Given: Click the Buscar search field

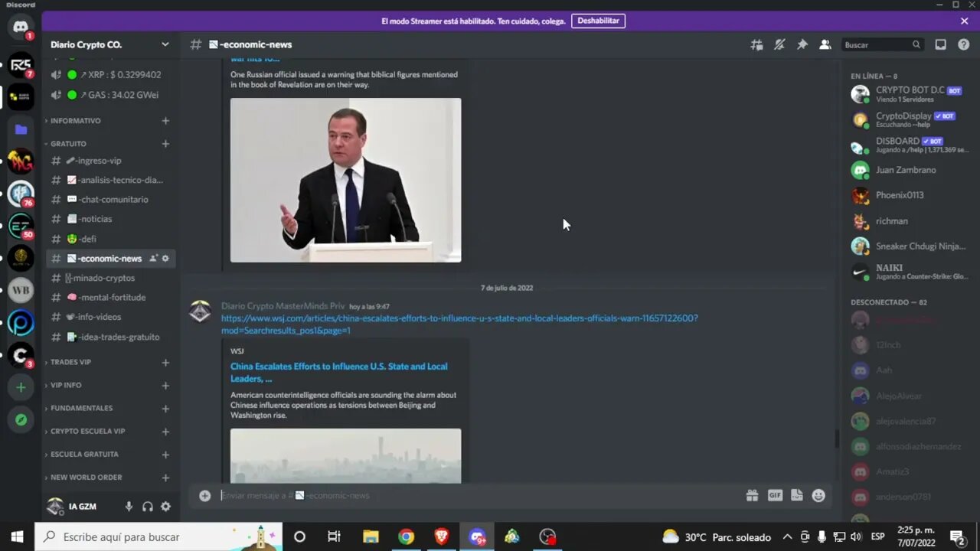Looking at the screenshot, I should [883, 44].
